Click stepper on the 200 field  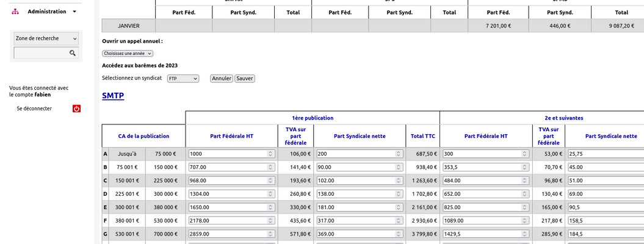399,154
